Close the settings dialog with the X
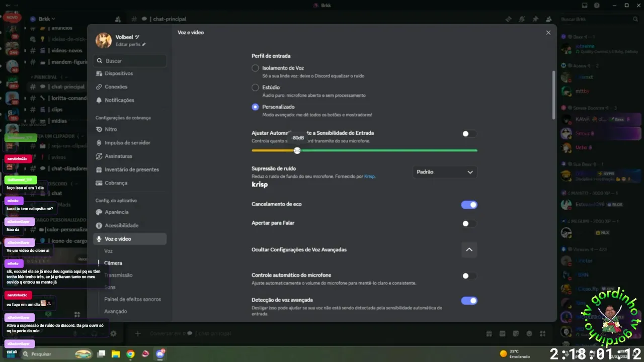Screen dimensions: 644x362 [548, 33]
